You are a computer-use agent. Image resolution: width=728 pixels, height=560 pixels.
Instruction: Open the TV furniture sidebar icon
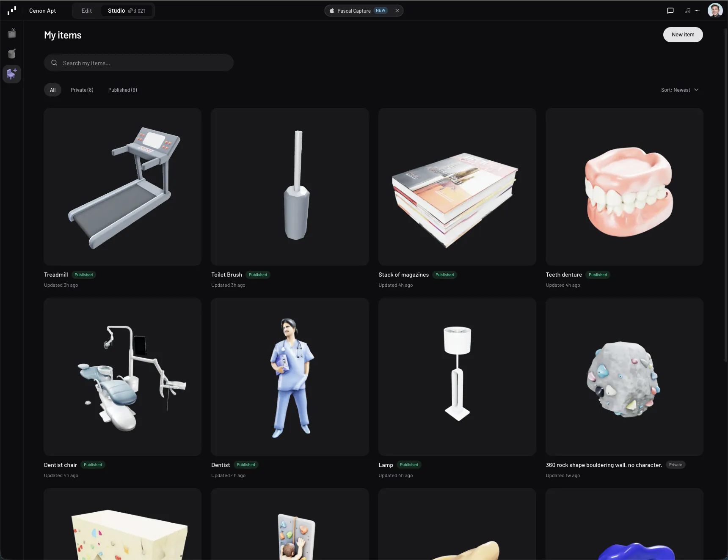[x=12, y=33]
